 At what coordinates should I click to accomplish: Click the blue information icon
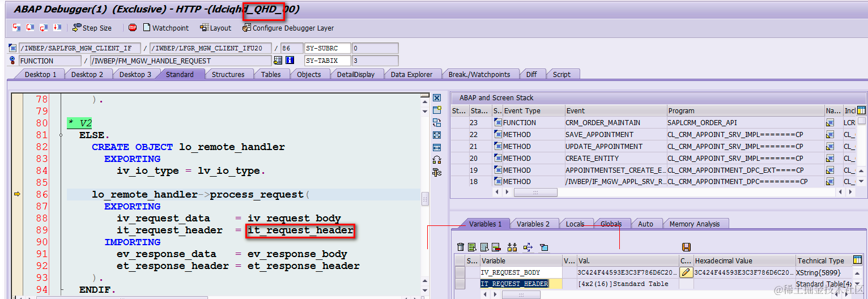(x=290, y=61)
